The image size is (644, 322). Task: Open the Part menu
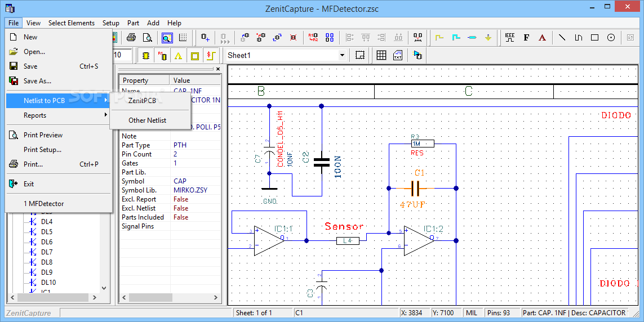pos(133,23)
